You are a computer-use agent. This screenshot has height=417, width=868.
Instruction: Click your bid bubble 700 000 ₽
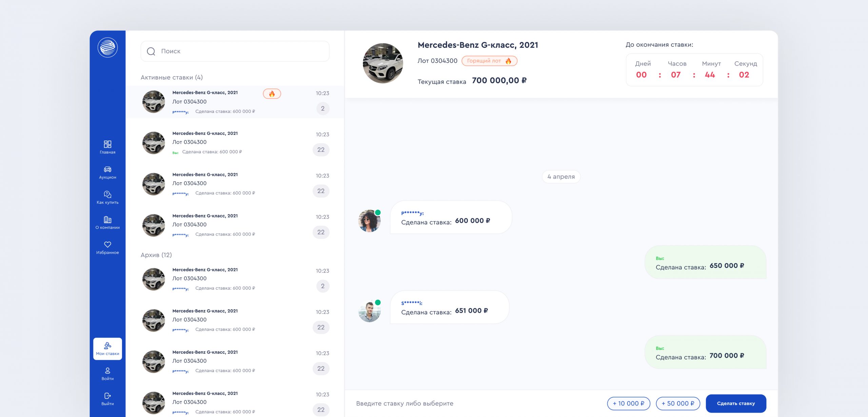click(705, 352)
